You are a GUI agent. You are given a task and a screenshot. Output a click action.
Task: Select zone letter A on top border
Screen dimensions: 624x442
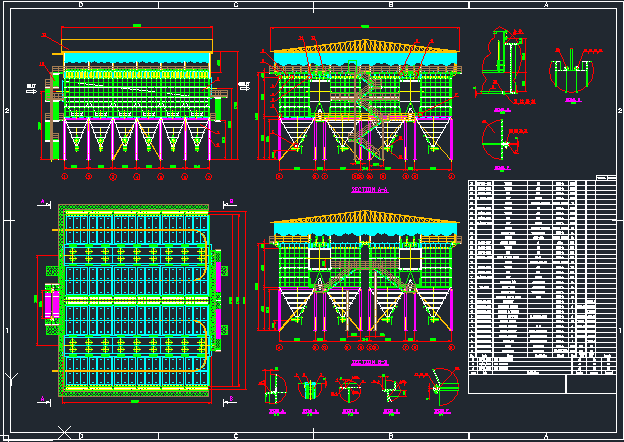pyautogui.click(x=546, y=4)
